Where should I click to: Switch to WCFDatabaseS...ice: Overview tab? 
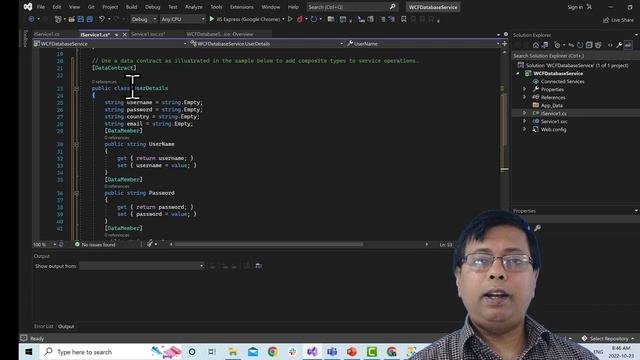[x=220, y=34]
